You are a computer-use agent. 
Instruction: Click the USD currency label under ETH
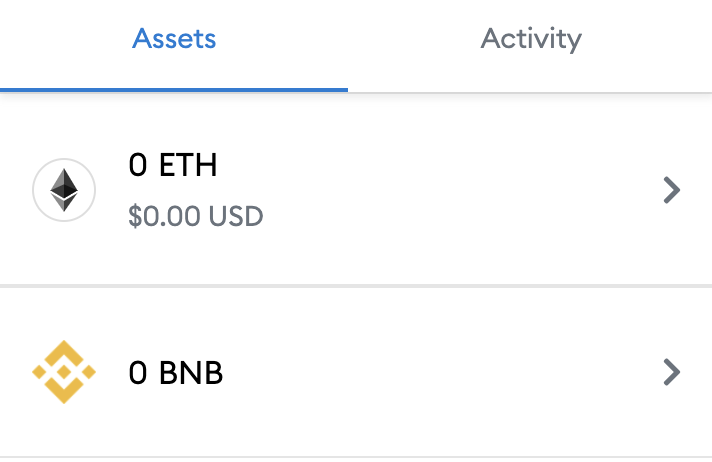pyautogui.click(x=236, y=216)
